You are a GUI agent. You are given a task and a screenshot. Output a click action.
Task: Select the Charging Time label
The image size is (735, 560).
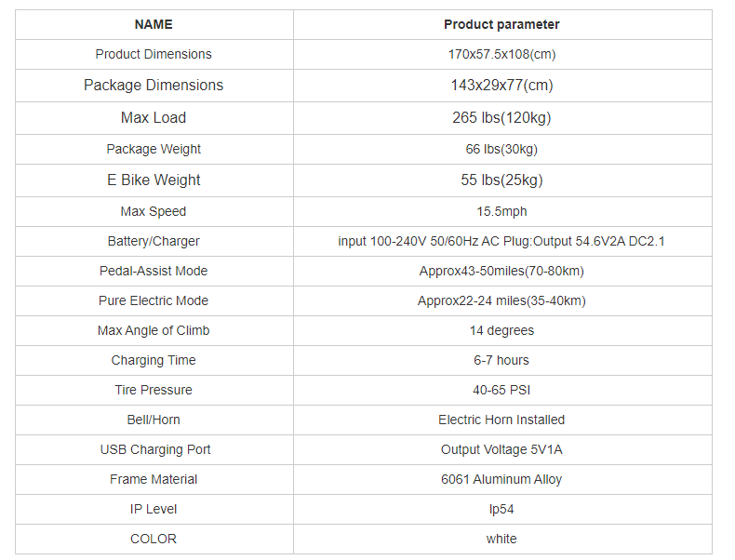click(x=154, y=360)
